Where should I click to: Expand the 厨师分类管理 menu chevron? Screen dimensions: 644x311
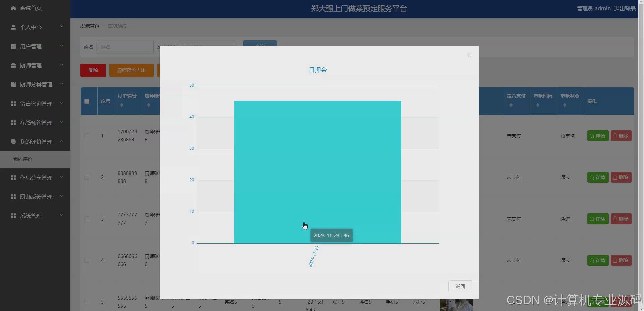tap(62, 84)
